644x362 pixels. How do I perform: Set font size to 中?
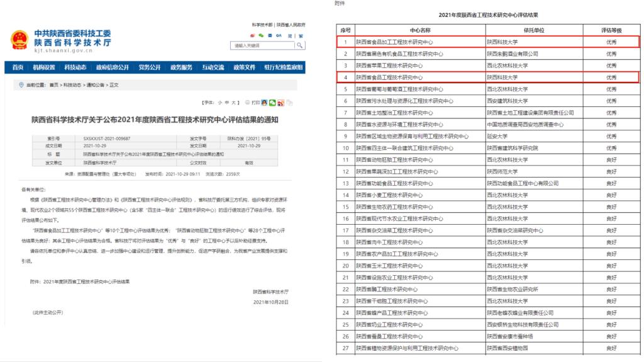click(226, 102)
